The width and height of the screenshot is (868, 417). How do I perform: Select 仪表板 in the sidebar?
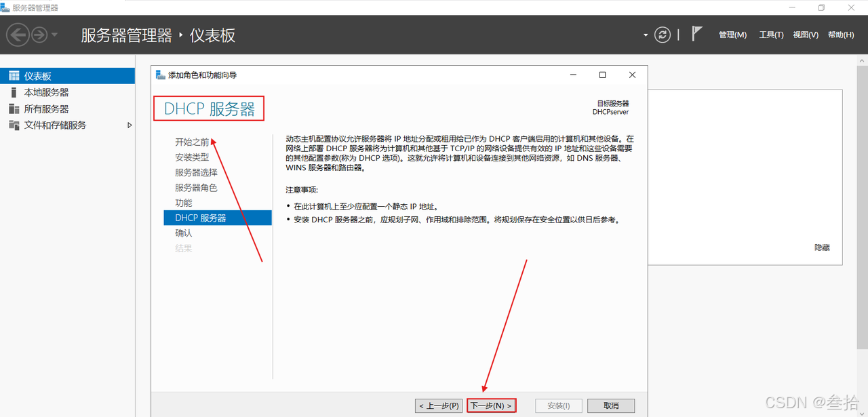tap(68, 76)
